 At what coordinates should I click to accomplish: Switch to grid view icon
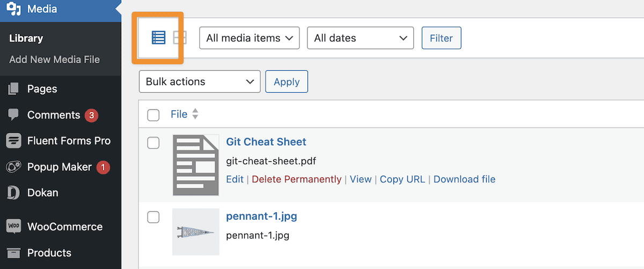coord(179,38)
